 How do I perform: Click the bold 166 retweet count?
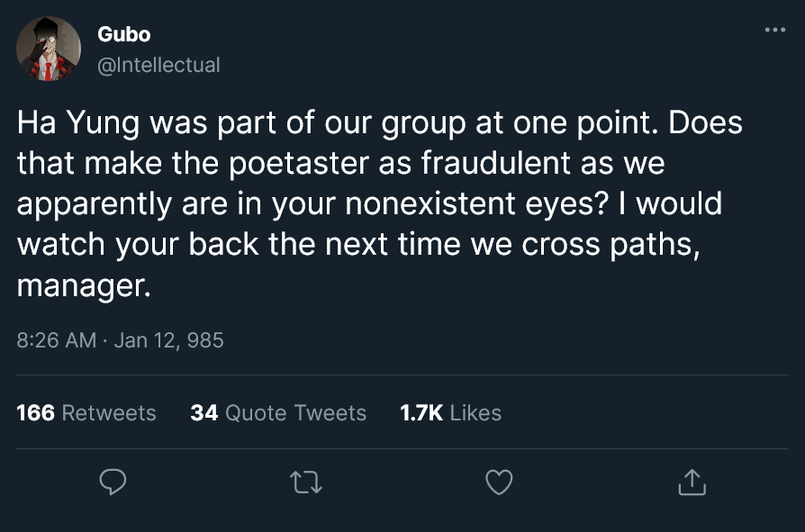click(x=36, y=413)
